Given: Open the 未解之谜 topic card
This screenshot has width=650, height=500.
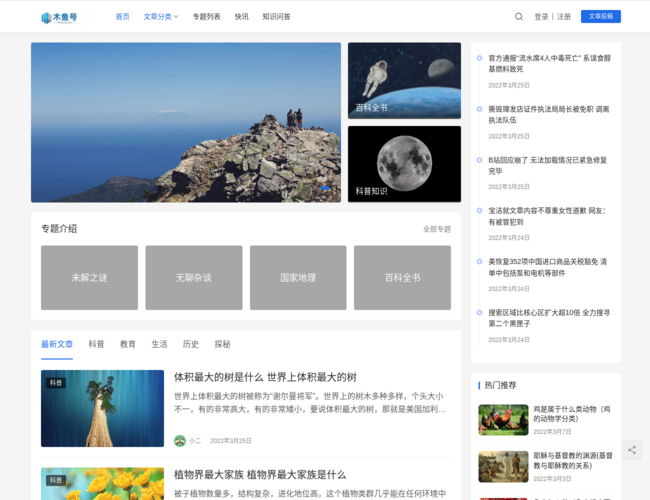Looking at the screenshot, I should tap(89, 277).
